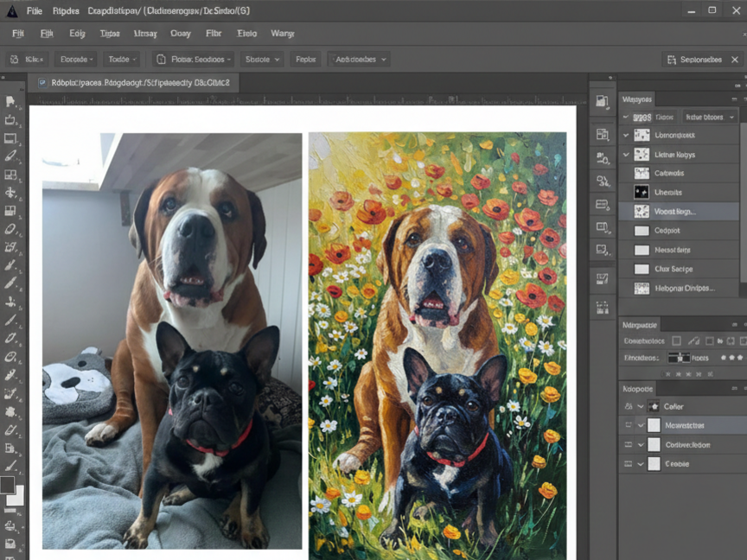Open the Ediy menu

(x=77, y=34)
